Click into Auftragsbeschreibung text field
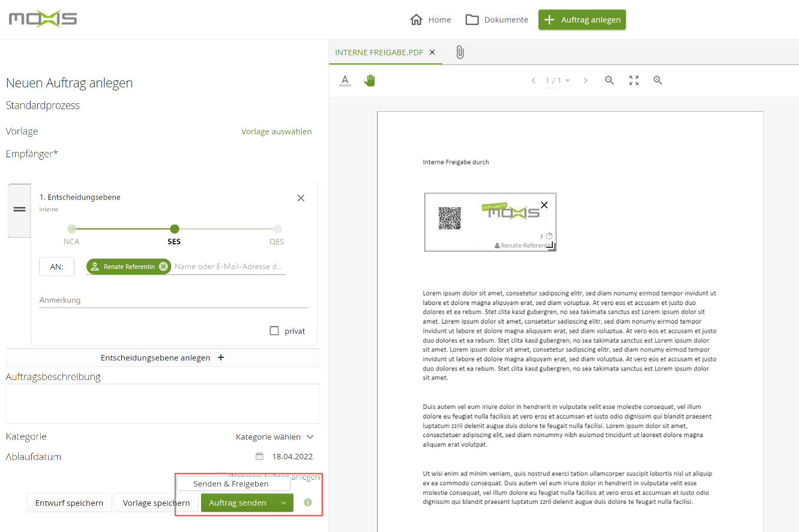 [x=162, y=404]
